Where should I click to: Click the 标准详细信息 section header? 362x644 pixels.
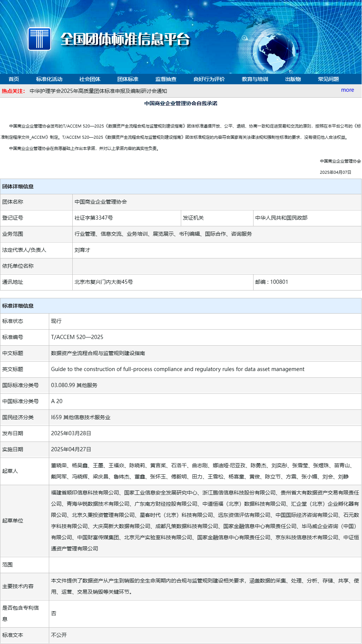(18, 306)
